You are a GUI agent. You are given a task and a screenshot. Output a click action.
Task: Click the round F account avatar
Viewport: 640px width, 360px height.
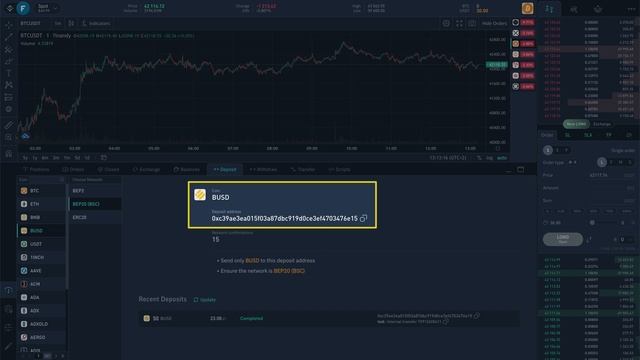[x=23, y=8]
